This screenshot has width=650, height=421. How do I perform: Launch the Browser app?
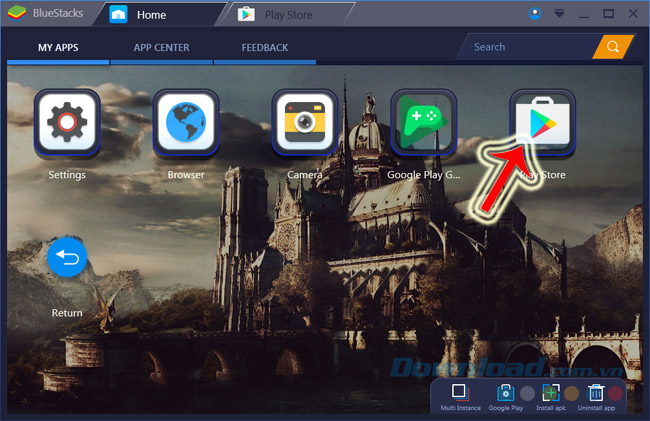(x=186, y=122)
